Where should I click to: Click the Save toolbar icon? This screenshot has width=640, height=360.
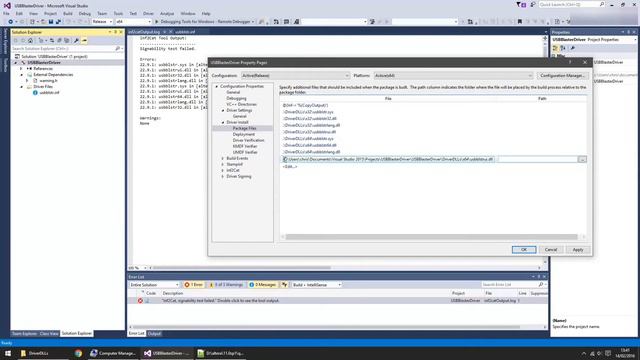(x=51, y=22)
